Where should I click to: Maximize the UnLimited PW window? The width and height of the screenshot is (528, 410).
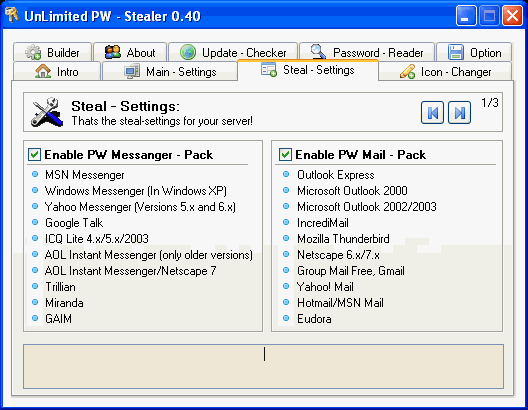tap(489, 15)
